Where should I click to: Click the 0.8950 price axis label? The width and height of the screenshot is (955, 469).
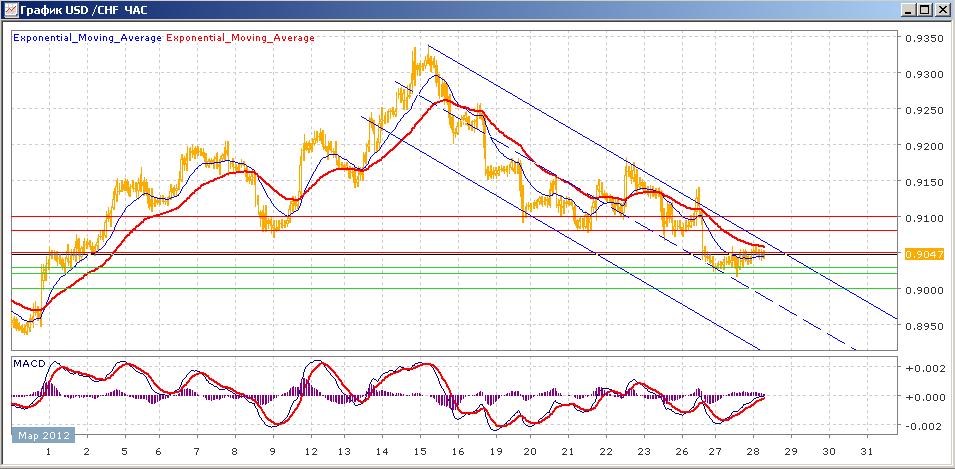(925, 326)
